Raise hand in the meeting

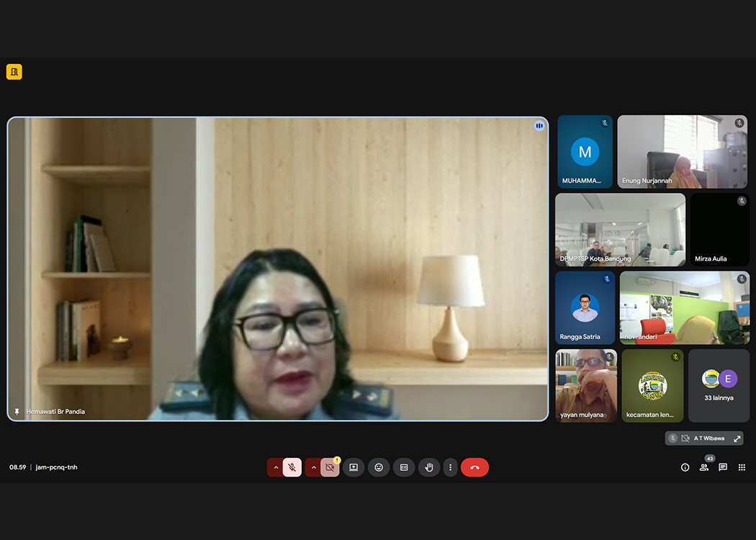coord(429,467)
